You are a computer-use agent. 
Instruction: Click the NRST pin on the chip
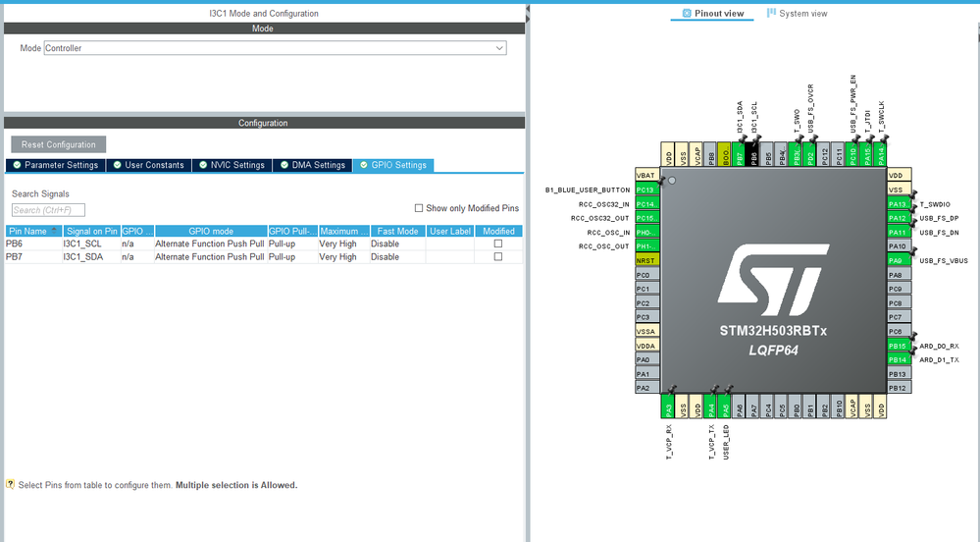coord(645,260)
